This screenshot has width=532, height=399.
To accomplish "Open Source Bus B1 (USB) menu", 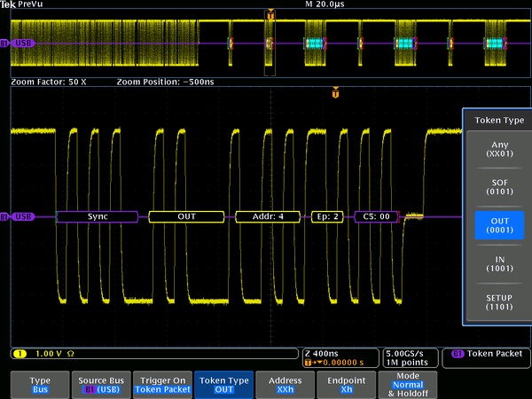I will (98, 384).
